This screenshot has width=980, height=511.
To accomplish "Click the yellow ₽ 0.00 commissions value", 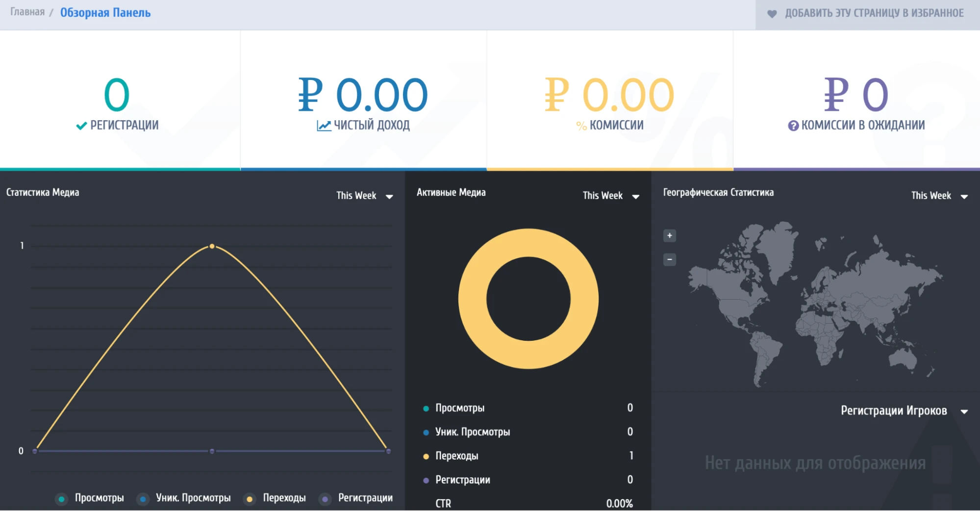I will (x=609, y=95).
